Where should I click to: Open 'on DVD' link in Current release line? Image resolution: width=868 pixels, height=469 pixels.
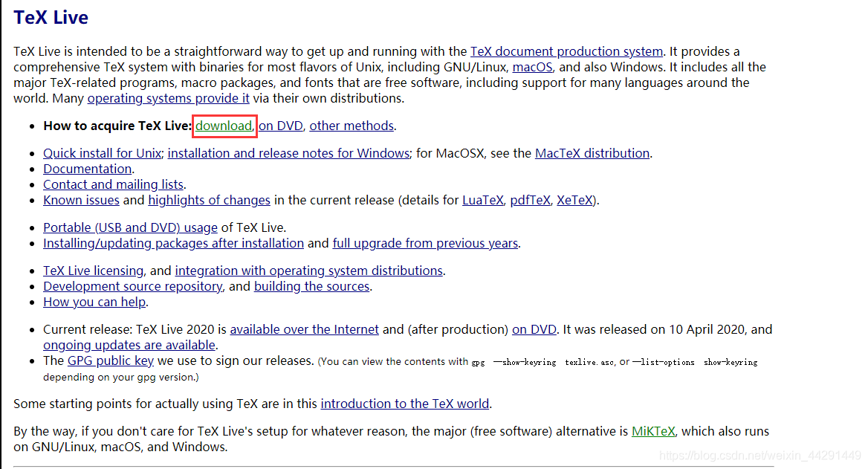(x=534, y=329)
